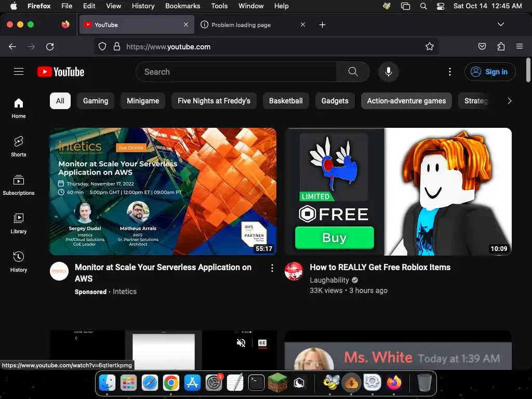Open Spotlight search in menu bar
The image size is (532, 399).
(x=423, y=6)
